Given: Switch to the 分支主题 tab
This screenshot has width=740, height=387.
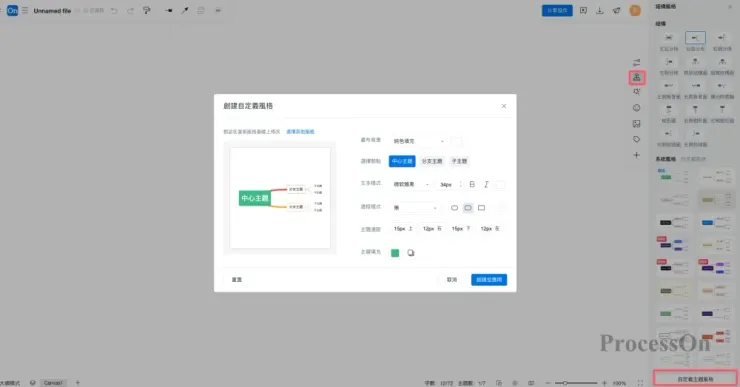Looking at the screenshot, I should click(432, 161).
